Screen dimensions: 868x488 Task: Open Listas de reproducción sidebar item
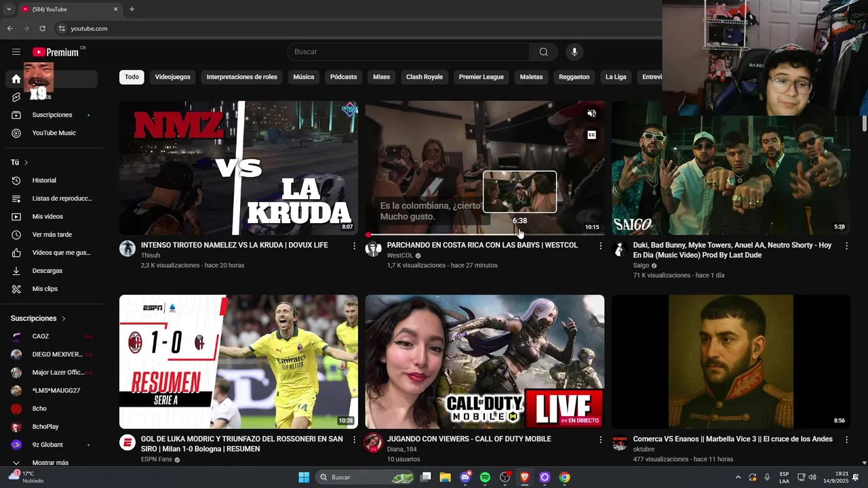pos(52,199)
